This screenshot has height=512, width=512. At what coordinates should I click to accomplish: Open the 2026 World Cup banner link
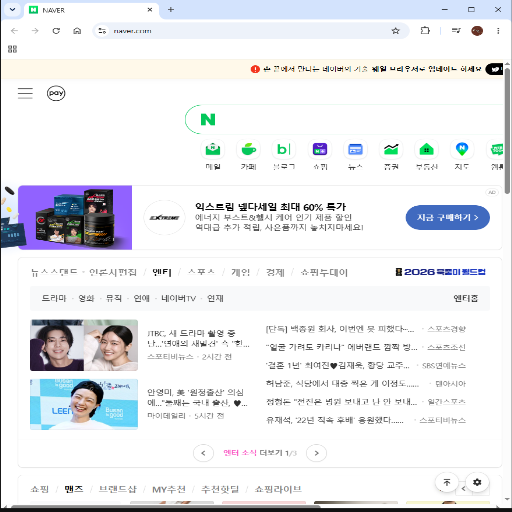click(x=440, y=272)
